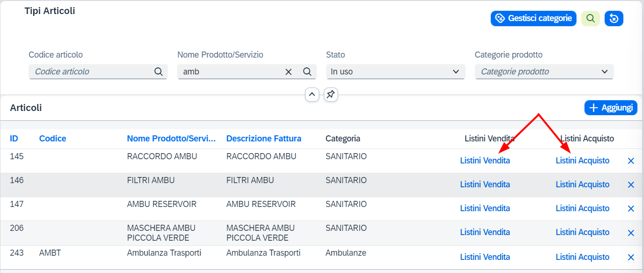Click magnifier icon in Codice articolo field
The height and width of the screenshot is (273, 644).
(x=159, y=72)
